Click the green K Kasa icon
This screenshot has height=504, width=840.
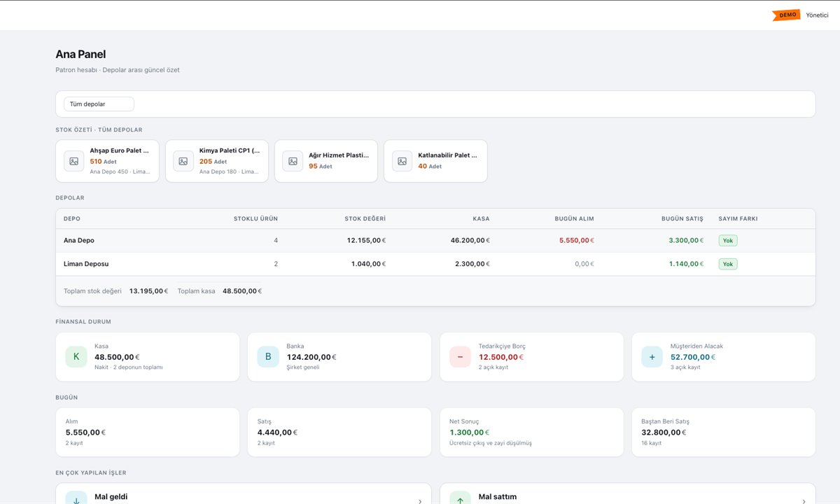(x=76, y=357)
